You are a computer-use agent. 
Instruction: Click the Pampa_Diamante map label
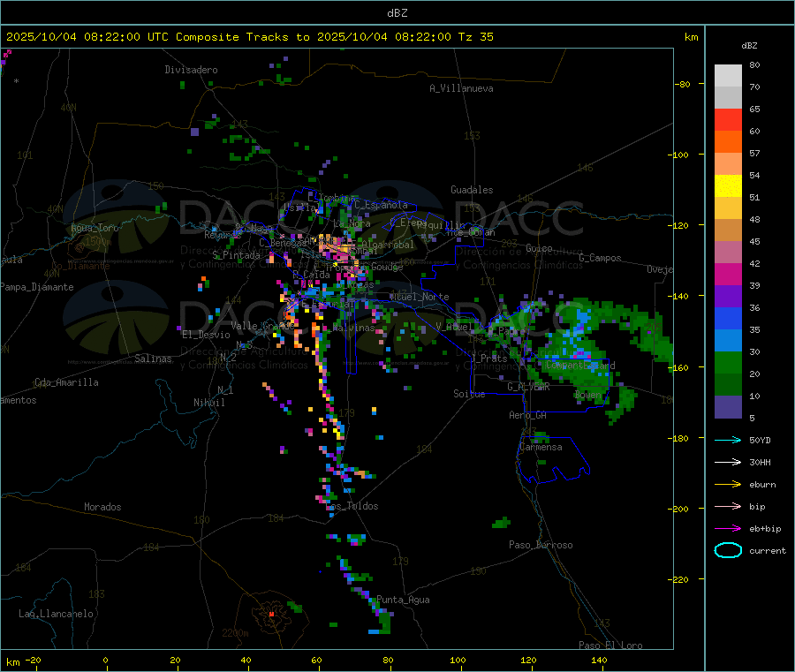click(x=37, y=287)
